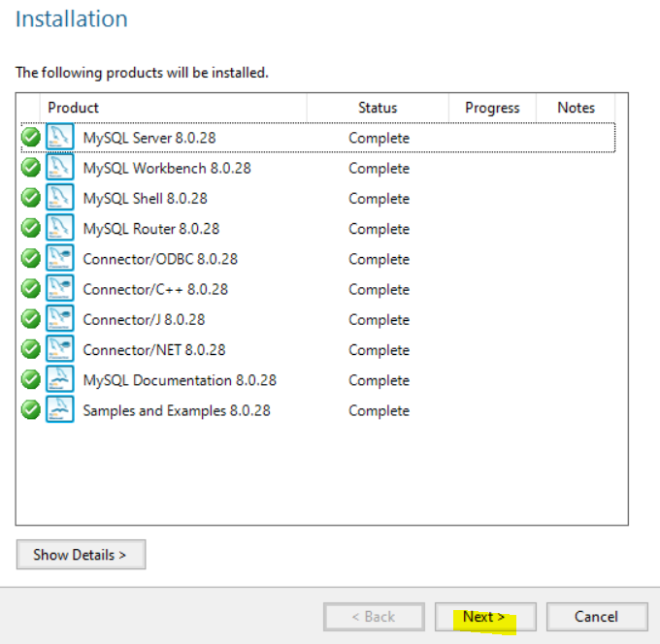Click Complete status for MySQL Shell
The image size is (660, 644).
point(379,199)
